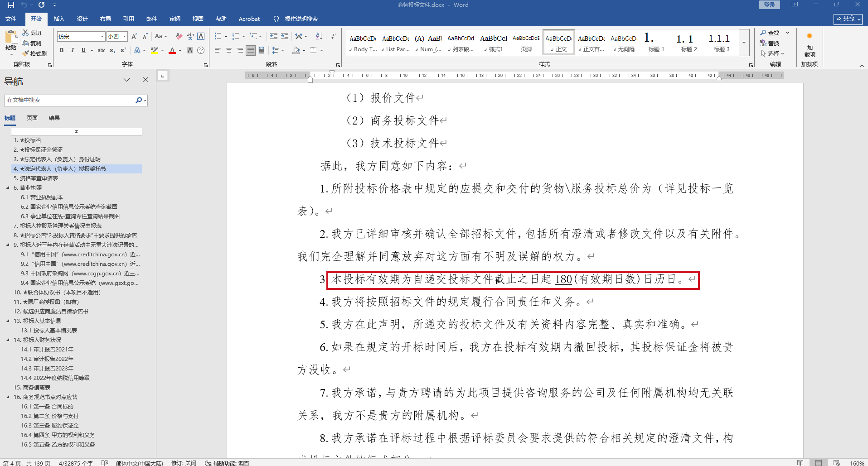Click the Cut (剪切) button
This screenshot has width=868, height=466.
32,33
